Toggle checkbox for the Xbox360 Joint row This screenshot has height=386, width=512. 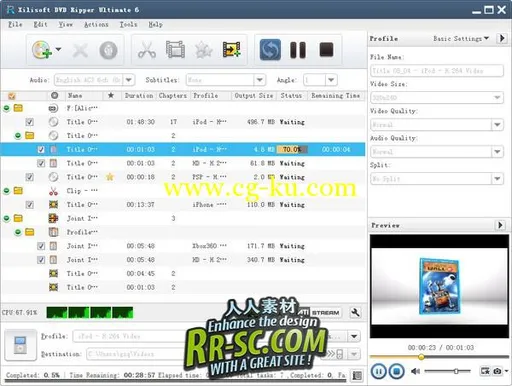pos(41,246)
